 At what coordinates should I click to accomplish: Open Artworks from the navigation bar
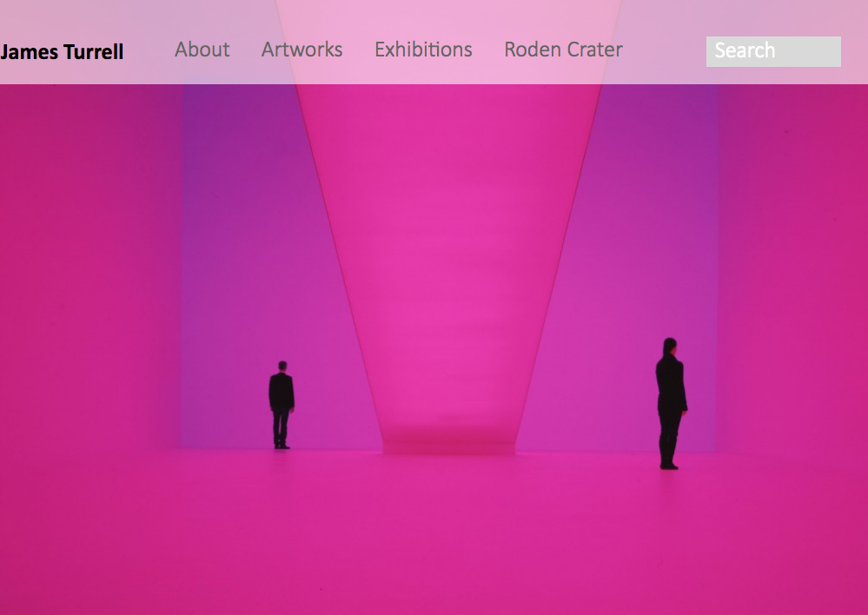[x=301, y=50]
